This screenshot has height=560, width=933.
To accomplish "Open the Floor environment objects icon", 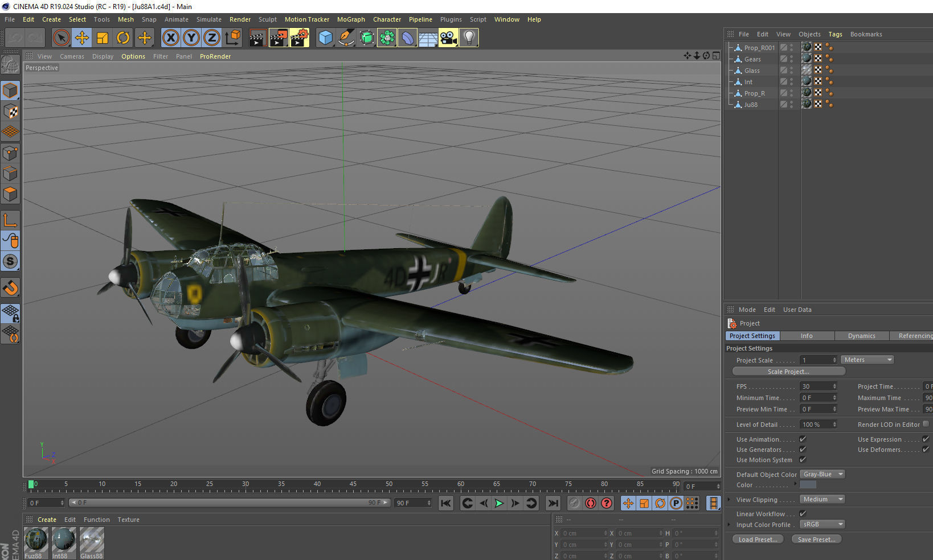I will pyautogui.click(x=428, y=38).
